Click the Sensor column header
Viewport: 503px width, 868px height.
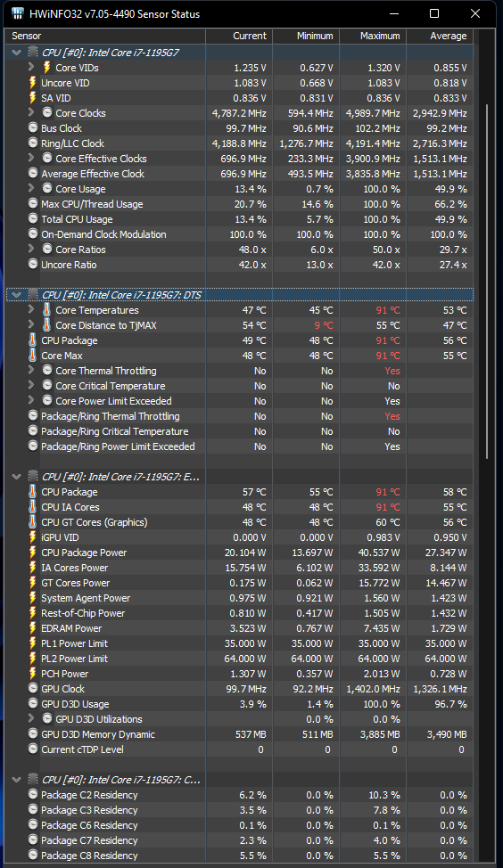click(105, 36)
